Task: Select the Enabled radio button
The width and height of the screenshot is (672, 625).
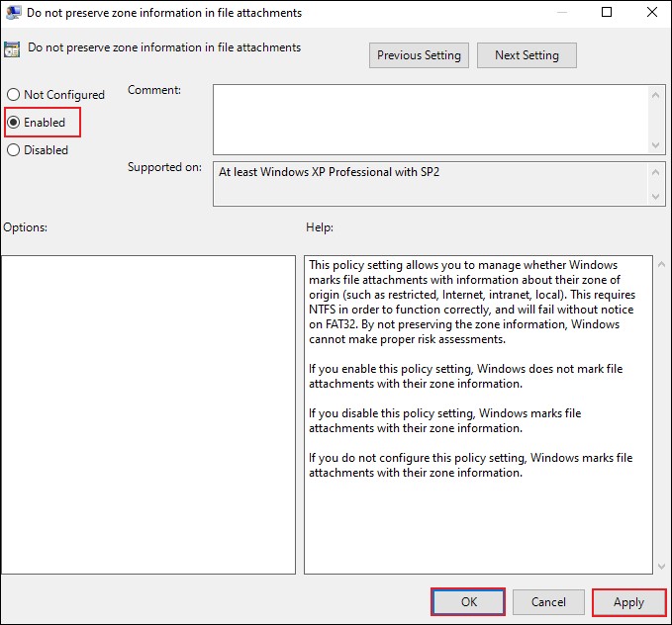Action: (x=37, y=123)
